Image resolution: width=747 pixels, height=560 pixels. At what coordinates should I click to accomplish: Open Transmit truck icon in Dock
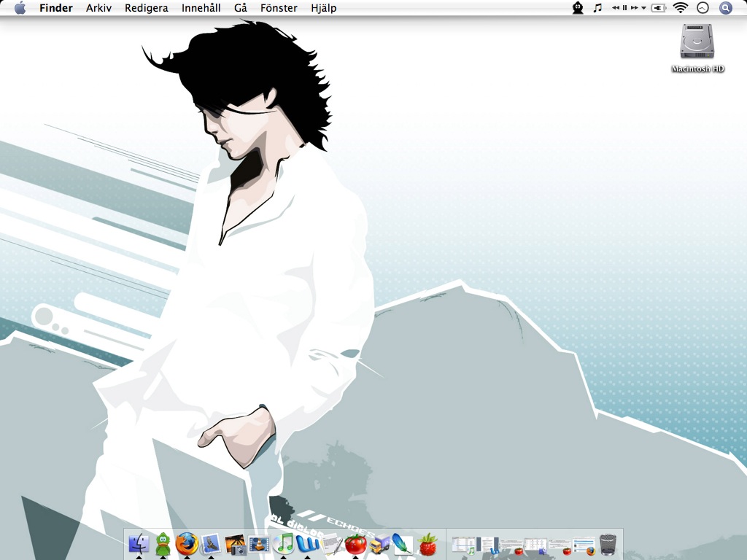(379, 544)
